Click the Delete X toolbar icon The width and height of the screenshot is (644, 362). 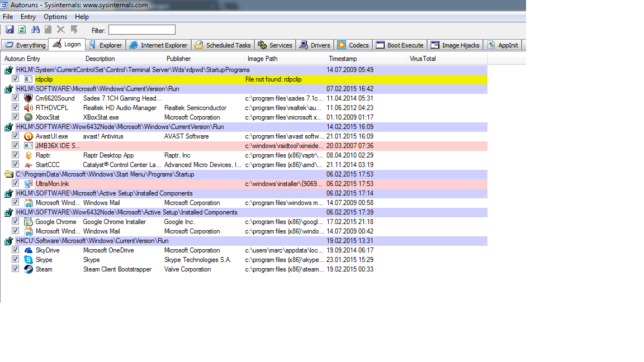(61, 30)
